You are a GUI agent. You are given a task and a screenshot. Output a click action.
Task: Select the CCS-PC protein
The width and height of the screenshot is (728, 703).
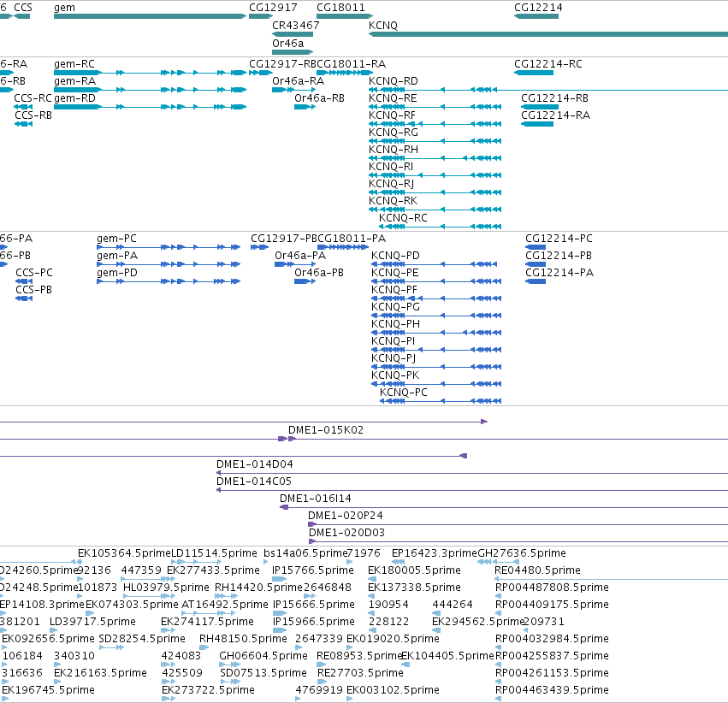point(34,272)
